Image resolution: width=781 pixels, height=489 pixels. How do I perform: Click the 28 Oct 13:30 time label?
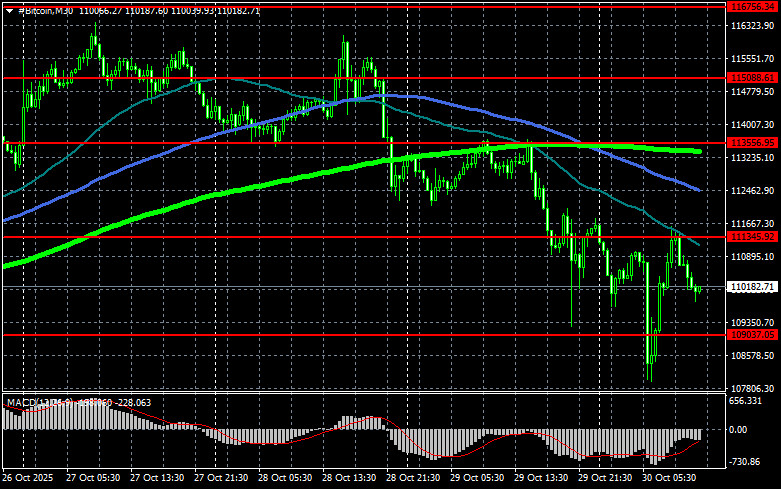(x=349, y=478)
